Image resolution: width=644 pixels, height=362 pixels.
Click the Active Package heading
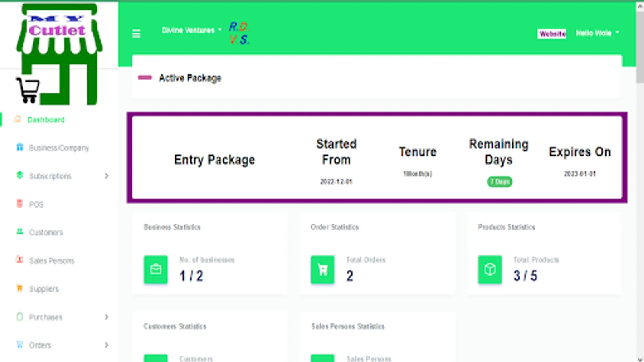click(190, 78)
